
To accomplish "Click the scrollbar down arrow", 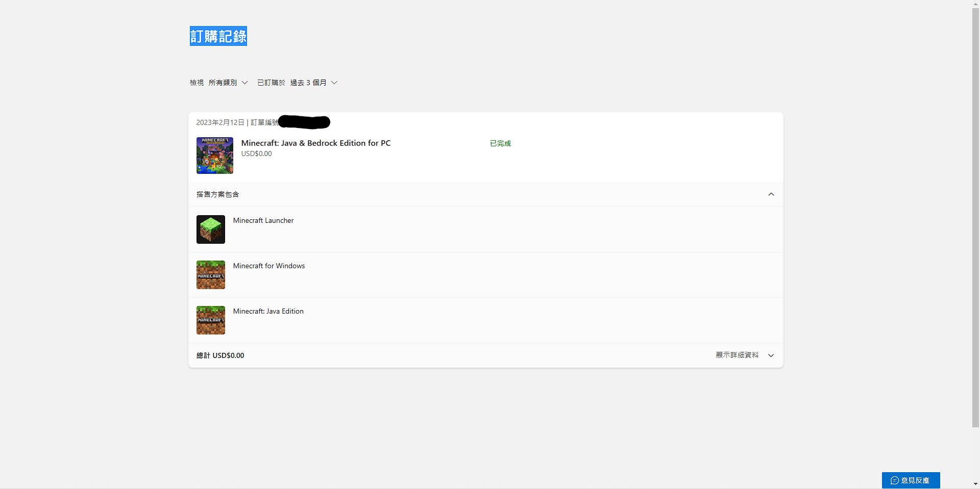I will coord(975,484).
